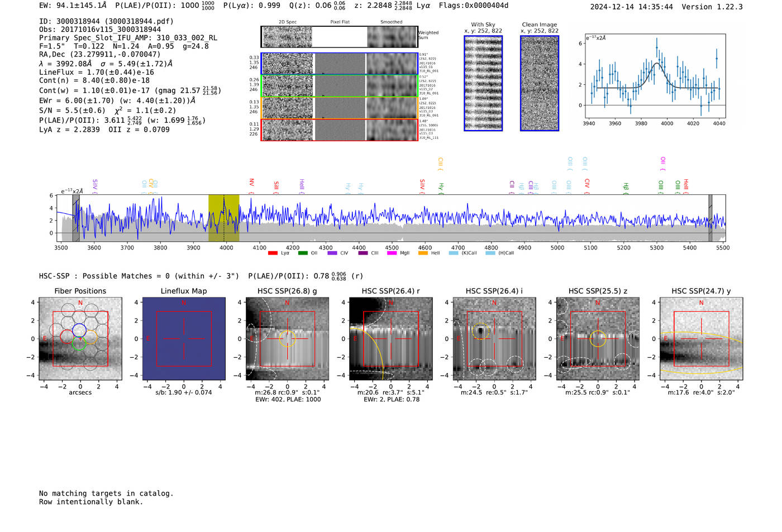Click the 'Row intentionally blank.' text
Screen dimensions: 782x532
(91, 502)
